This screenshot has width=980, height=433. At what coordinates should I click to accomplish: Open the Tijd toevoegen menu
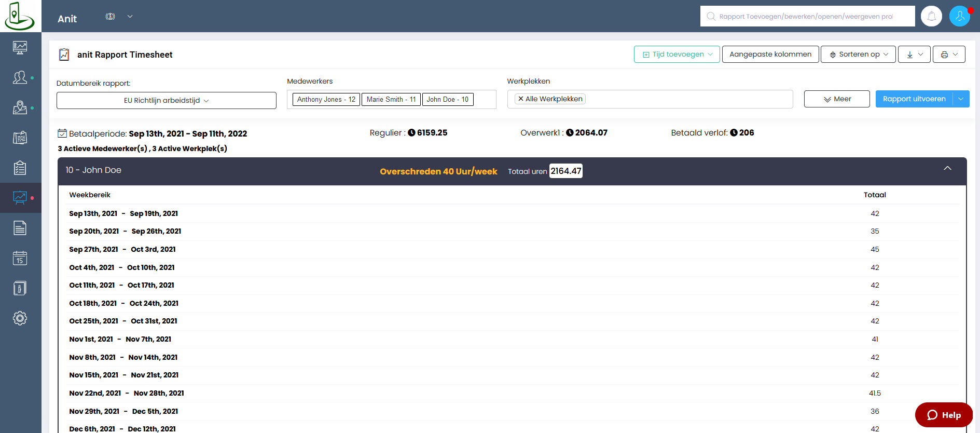click(x=677, y=55)
